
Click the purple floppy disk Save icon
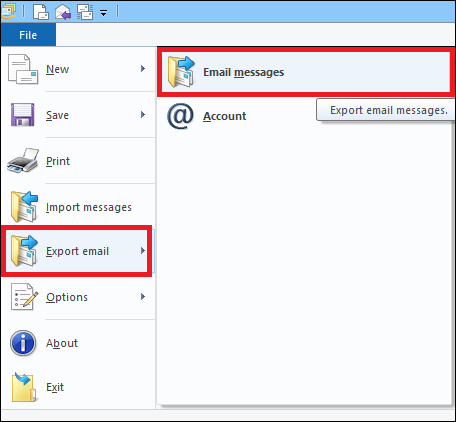pyautogui.click(x=23, y=115)
